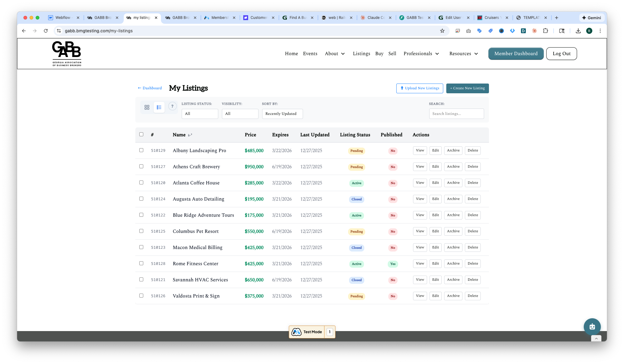
Task: Switch to grid view of listings
Action: pyautogui.click(x=147, y=107)
